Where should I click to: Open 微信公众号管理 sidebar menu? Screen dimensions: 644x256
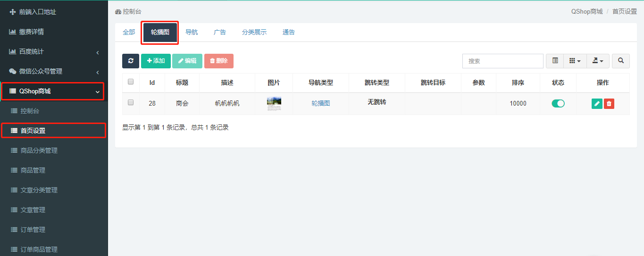[x=41, y=71]
